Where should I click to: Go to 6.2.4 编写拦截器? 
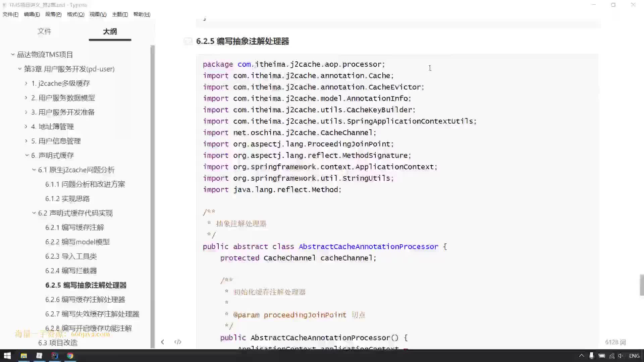pyautogui.click(x=71, y=270)
